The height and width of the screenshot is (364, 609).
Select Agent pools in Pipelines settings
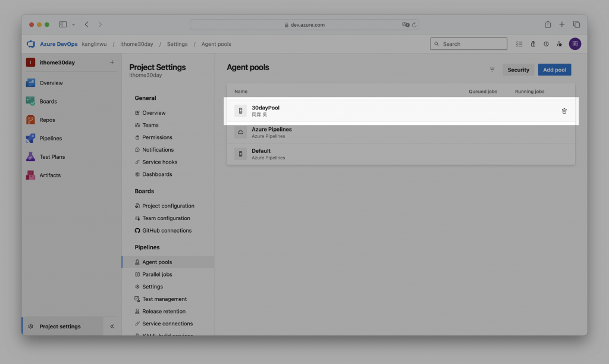tap(168, 262)
